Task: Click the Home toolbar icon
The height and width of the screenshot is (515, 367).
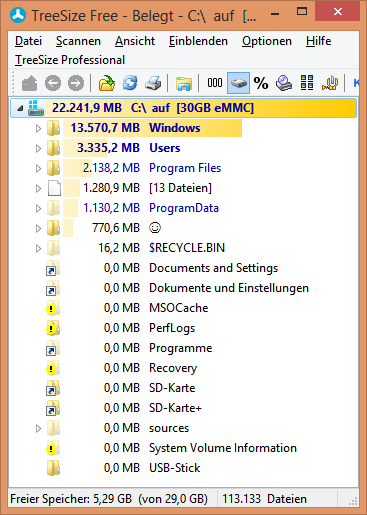Action: click(29, 83)
